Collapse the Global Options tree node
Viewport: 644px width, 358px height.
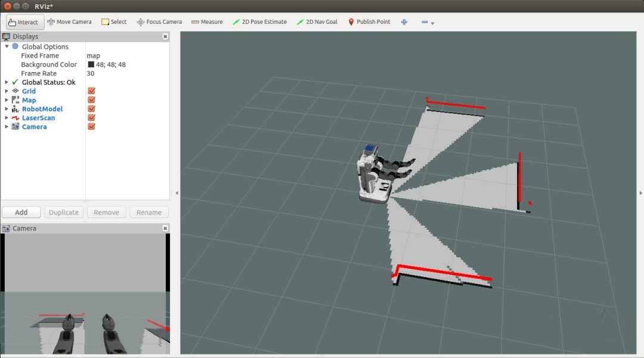(7, 46)
